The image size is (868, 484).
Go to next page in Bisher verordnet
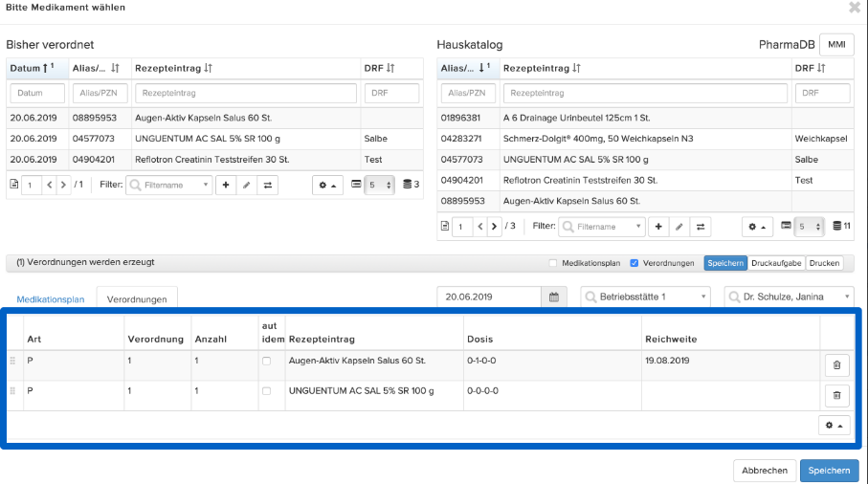[x=63, y=185]
